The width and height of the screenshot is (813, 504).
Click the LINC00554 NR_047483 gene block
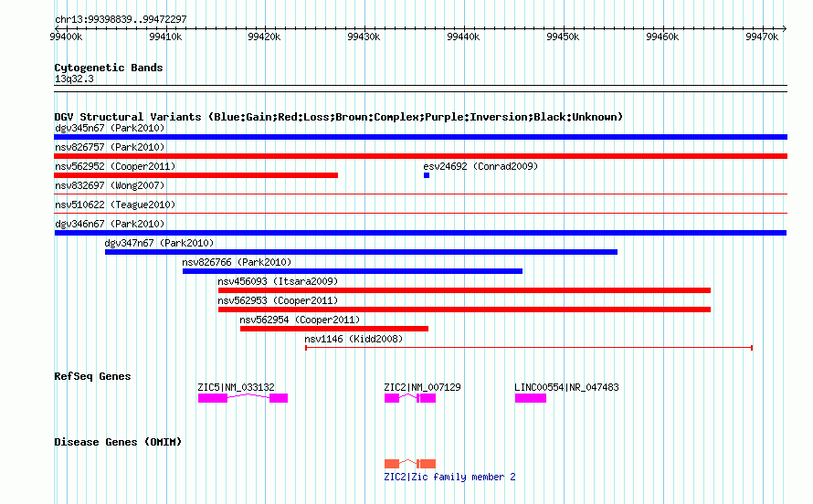[x=531, y=398]
